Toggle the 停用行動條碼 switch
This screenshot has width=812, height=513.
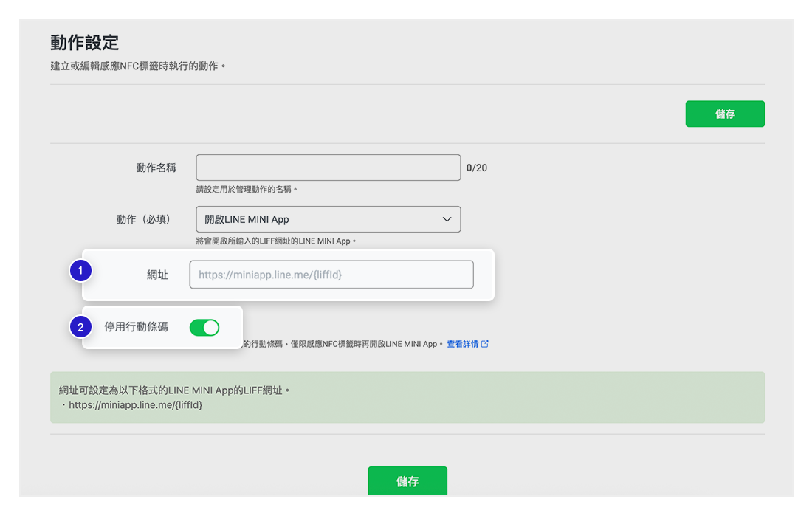204,328
